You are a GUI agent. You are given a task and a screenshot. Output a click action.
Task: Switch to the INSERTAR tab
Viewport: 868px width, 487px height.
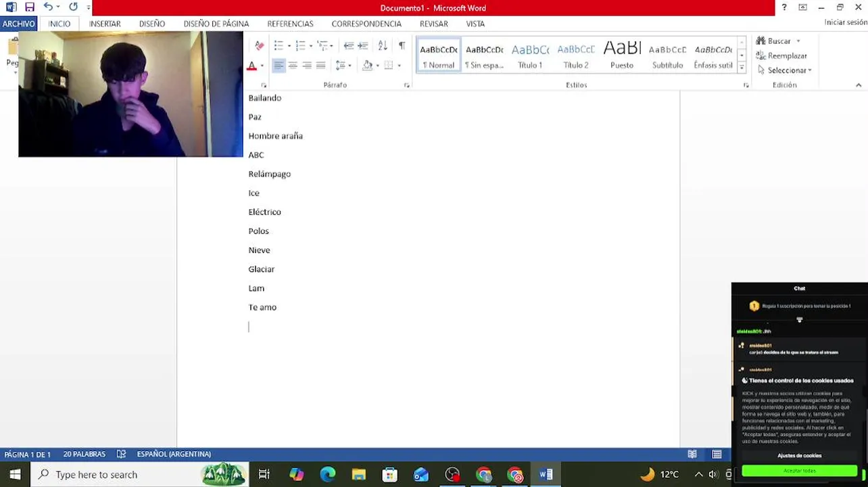tap(105, 24)
